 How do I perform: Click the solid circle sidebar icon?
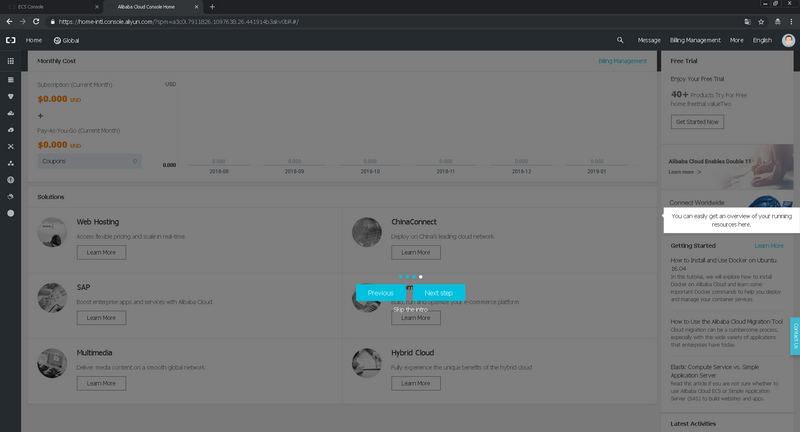click(x=11, y=213)
